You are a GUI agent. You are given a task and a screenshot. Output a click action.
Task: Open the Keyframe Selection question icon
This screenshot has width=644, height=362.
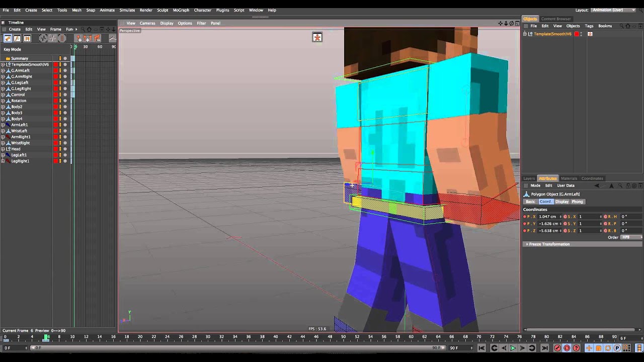tap(576, 348)
